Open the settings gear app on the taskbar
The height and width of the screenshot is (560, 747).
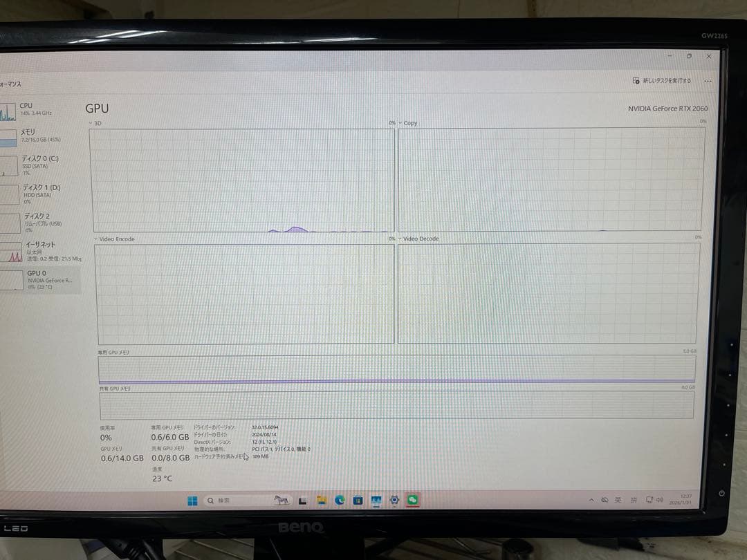tap(394, 500)
